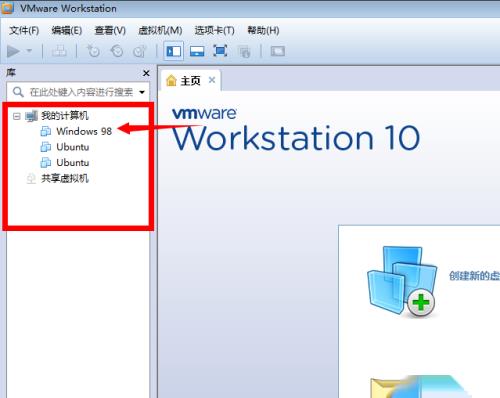Click the console view toolbar icon
This screenshot has height=398, width=500.
click(278, 51)
